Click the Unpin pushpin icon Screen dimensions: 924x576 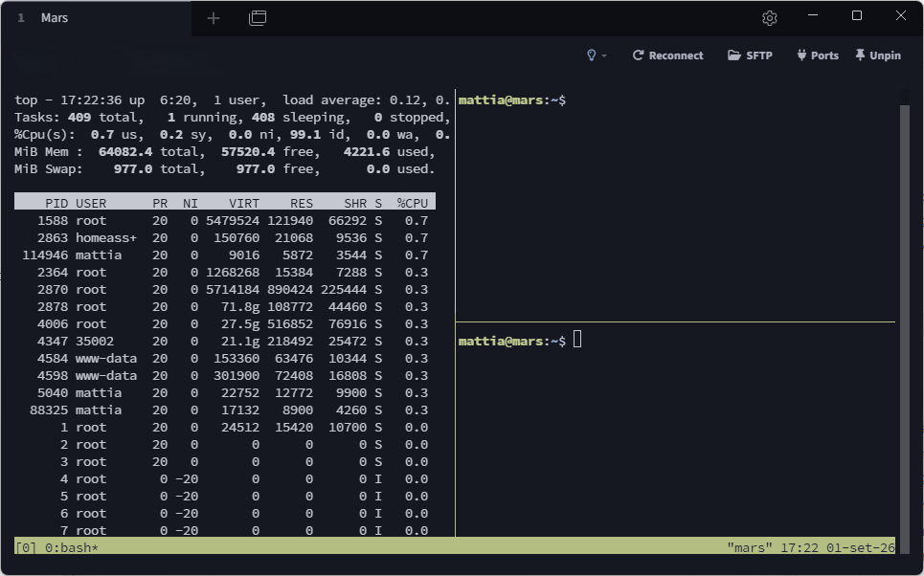click(860, 55)
